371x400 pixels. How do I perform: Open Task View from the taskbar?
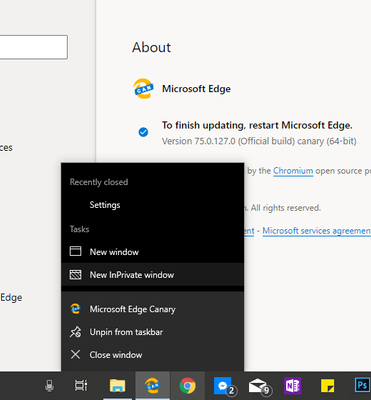click(x=81, y=386)
